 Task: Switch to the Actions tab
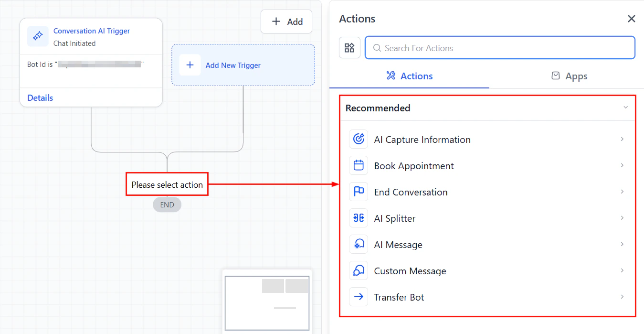pyautogui.click(x=409, y=75)
